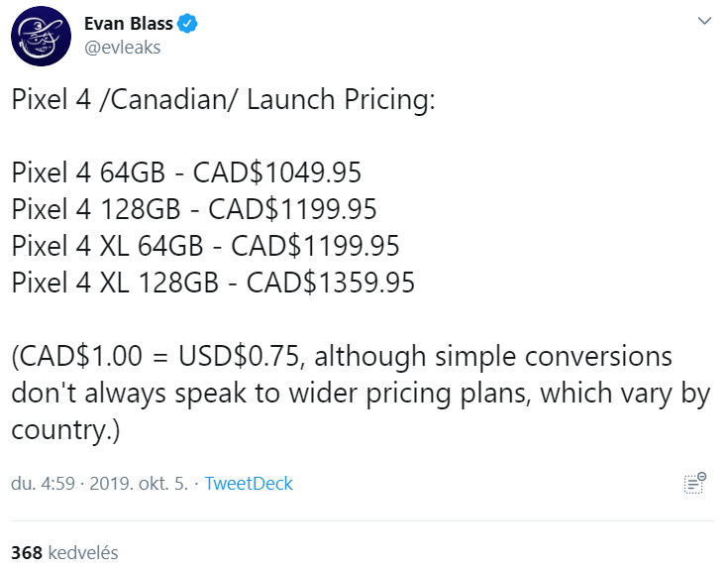
Task: Click the 2019. okt. 5. date
Action: coord(139,484)
